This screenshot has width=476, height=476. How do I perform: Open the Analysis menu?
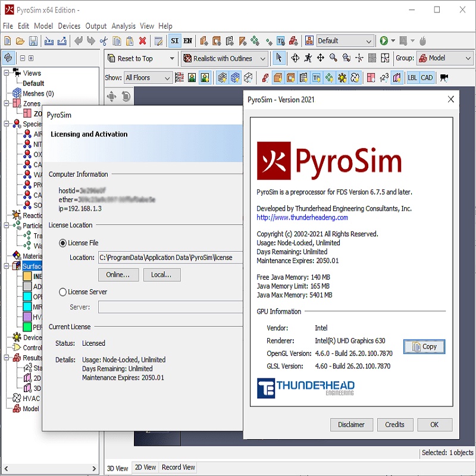coord(123,26)
